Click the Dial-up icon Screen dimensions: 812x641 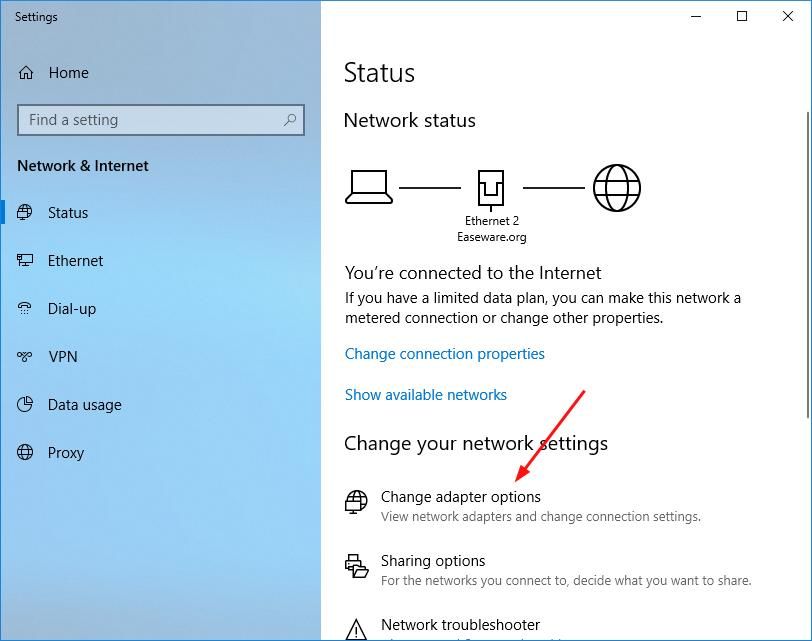point(26,309)
